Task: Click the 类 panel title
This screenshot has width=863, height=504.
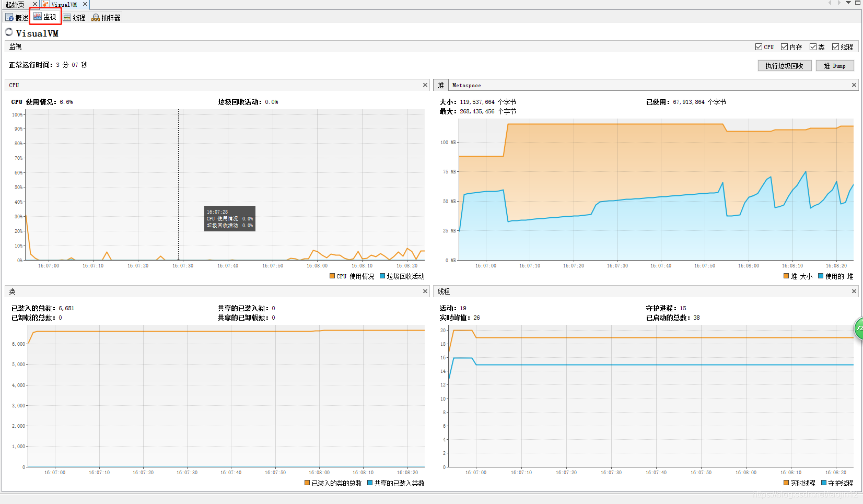Action: point(12,291)
